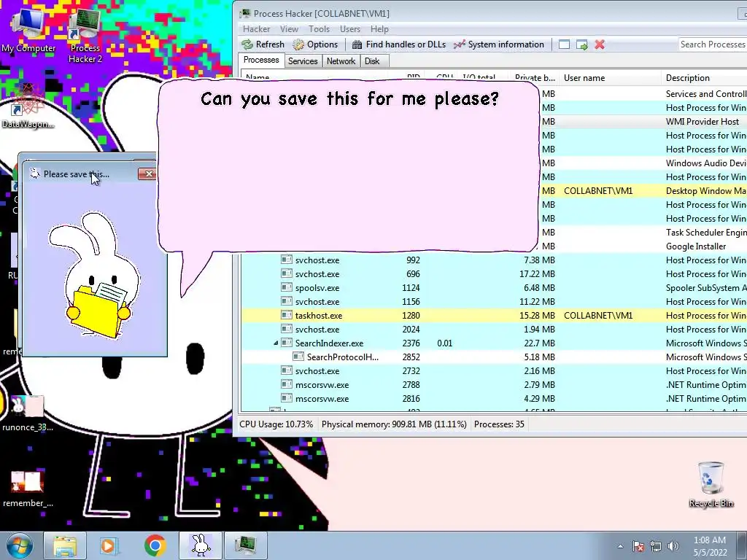Click the Refresh toolbar button
Viewport: 747px width, 560px height.
point(263,44)
